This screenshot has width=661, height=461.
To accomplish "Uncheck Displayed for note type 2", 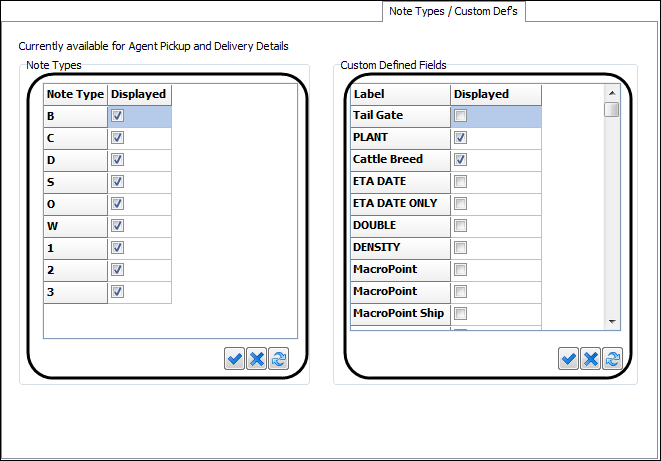I will [x=118, y=269].
